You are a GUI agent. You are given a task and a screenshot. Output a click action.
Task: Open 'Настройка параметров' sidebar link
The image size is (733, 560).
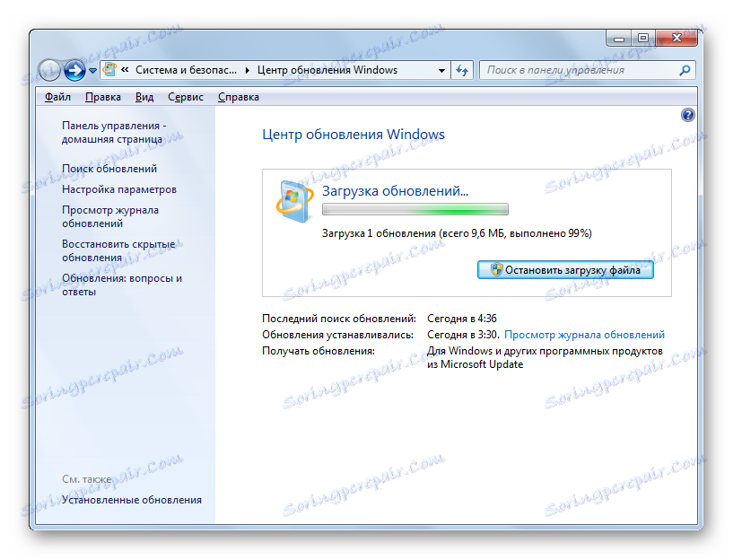[119, 188]
